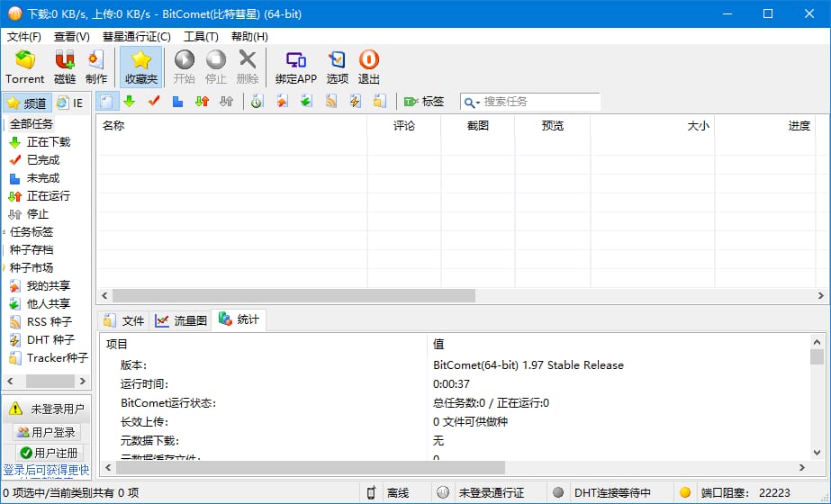Click the yellow 端口阻塞 status indicator
Viewport: 831px width, 504px height.
(x=685, y=492)
